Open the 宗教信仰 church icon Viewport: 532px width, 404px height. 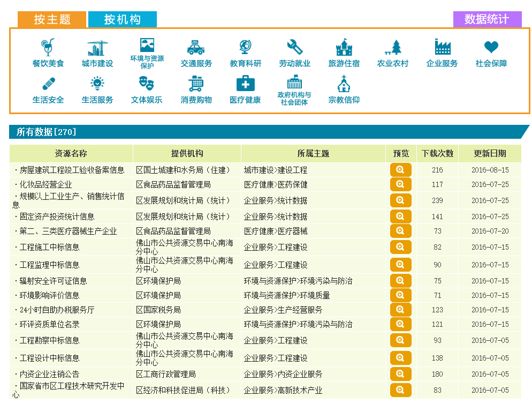point(344,84)
